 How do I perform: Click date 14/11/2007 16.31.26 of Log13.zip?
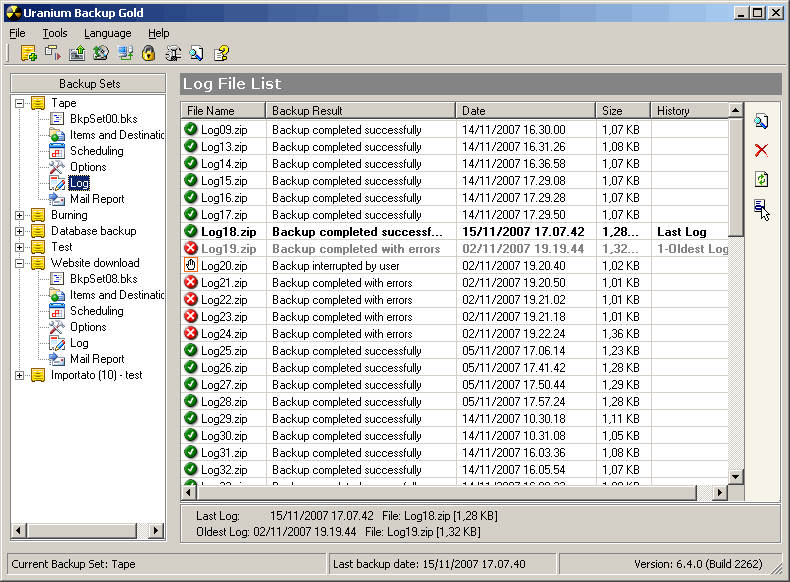click(x=514, y=147)
